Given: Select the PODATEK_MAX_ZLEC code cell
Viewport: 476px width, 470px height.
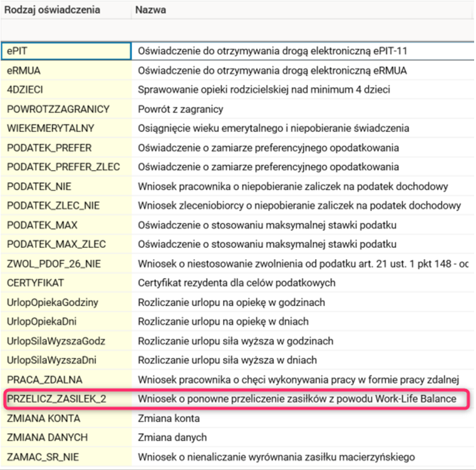Looking at the screenshot, I should click(66, 244).
